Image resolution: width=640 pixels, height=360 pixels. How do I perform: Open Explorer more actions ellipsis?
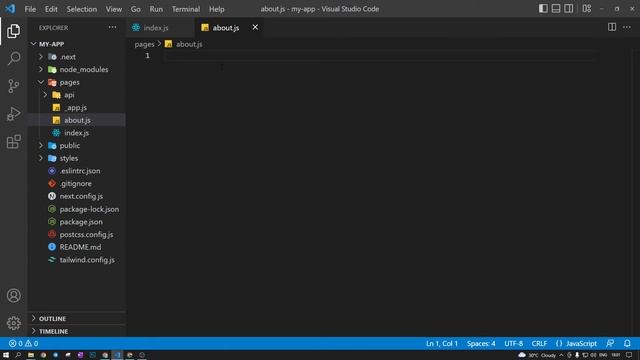[x=112, y=27]
